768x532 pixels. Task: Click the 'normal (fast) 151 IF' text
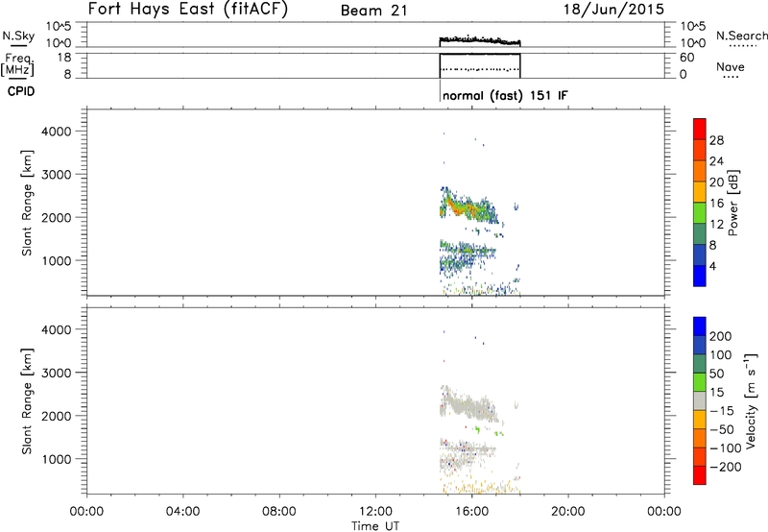(x=505, y=95)
